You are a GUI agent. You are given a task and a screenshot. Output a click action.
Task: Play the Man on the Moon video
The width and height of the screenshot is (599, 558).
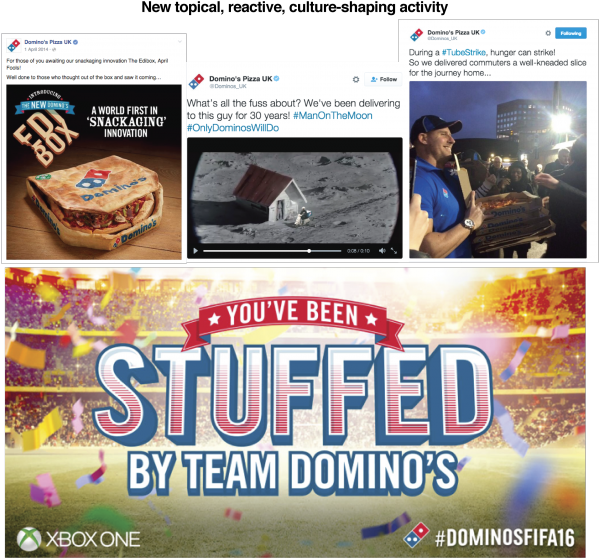tap(196, 251)
